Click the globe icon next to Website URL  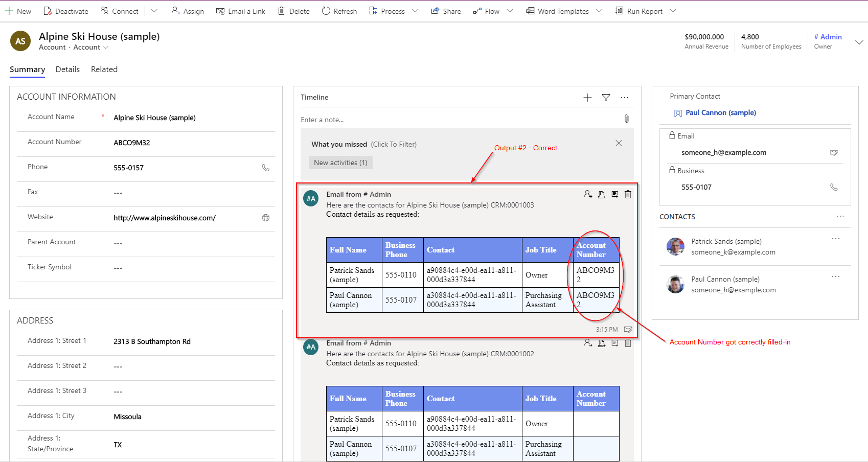(265, 218)
